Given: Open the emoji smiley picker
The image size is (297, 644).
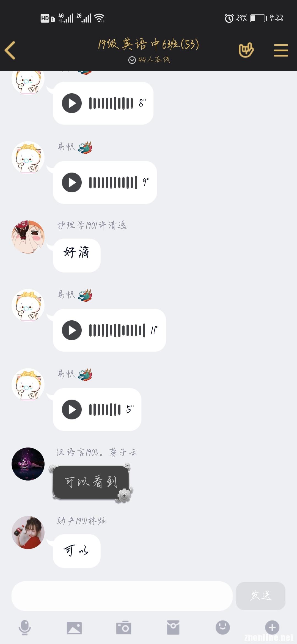Looking at the screenshot, I should click(x=223, y=627).
